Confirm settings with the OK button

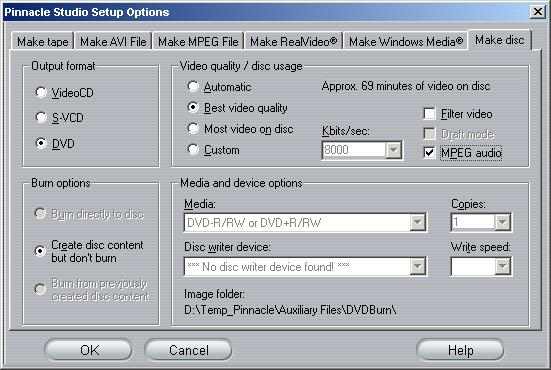(x=89, y=350)
